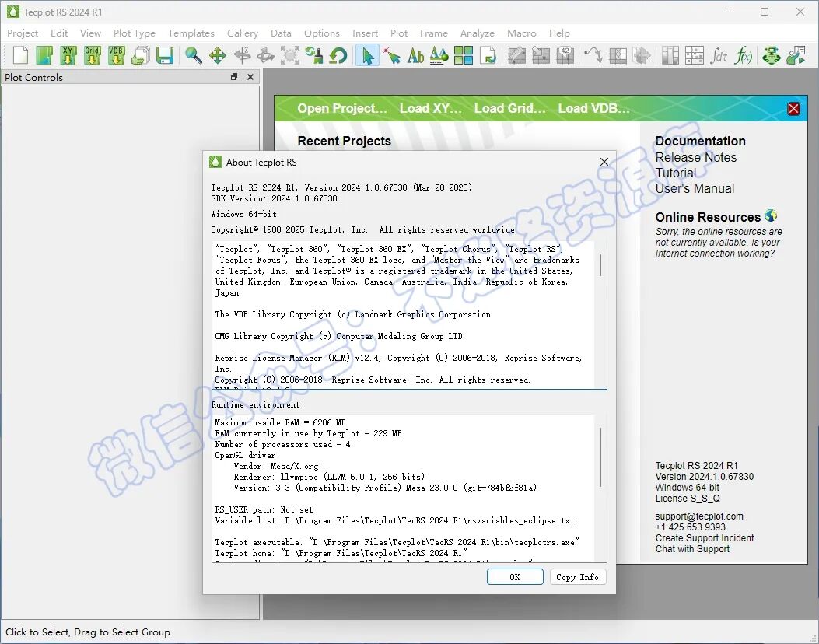819x644 pixels.
Task: Click the green circular arrow reset icon
Action: (338, 55)
